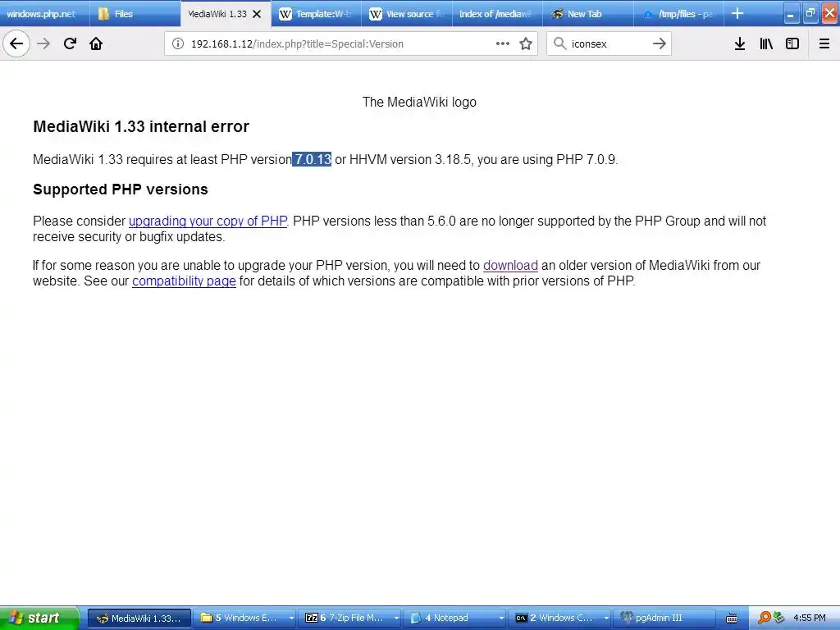Switch to the New Tab tab

click(x=587, y=13)
